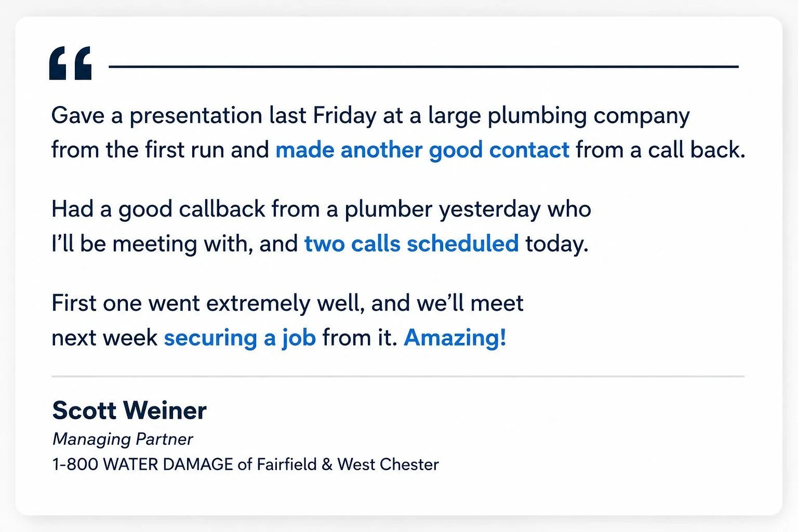Click the Scott Weiner name heading
The image size is (798, 532).
point(129,410)
